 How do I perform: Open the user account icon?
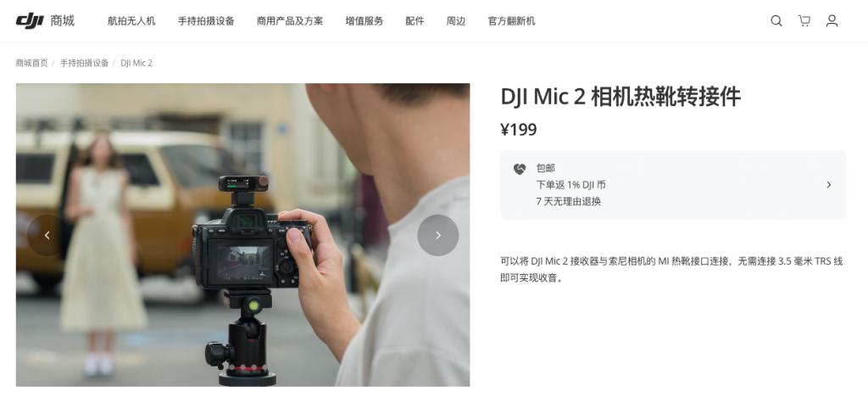[x=832, y=21]
